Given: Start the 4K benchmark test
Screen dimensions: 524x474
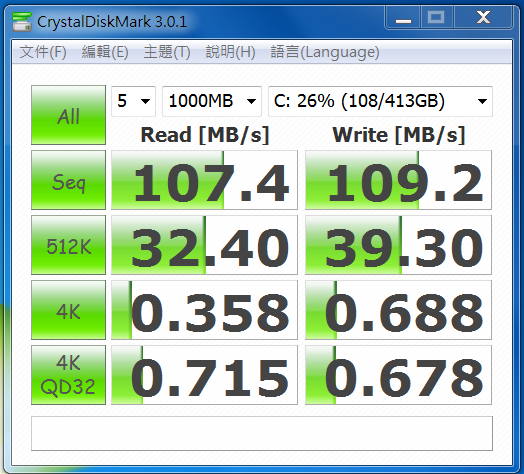Looking at the screenshot, I should click(69, 310).
